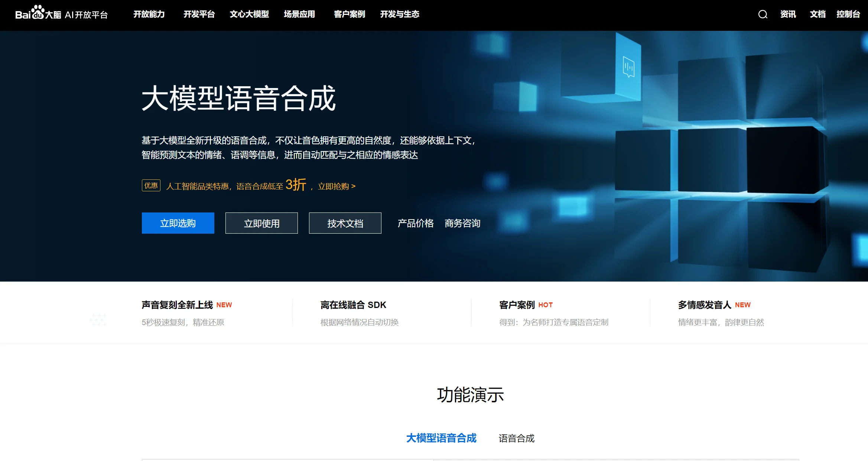Open the 文心大模型 menu item
This screenshot has width=868, height=461.
tap(250, 14)
